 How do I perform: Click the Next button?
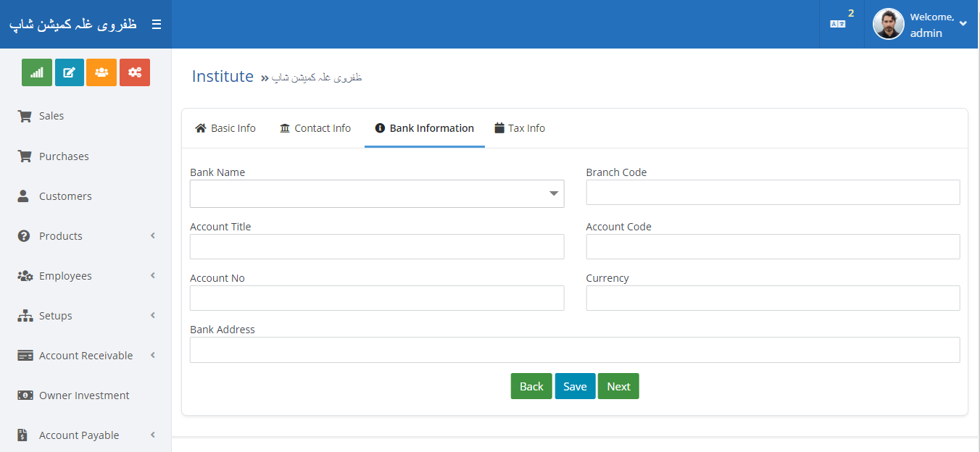click(618, 386)
